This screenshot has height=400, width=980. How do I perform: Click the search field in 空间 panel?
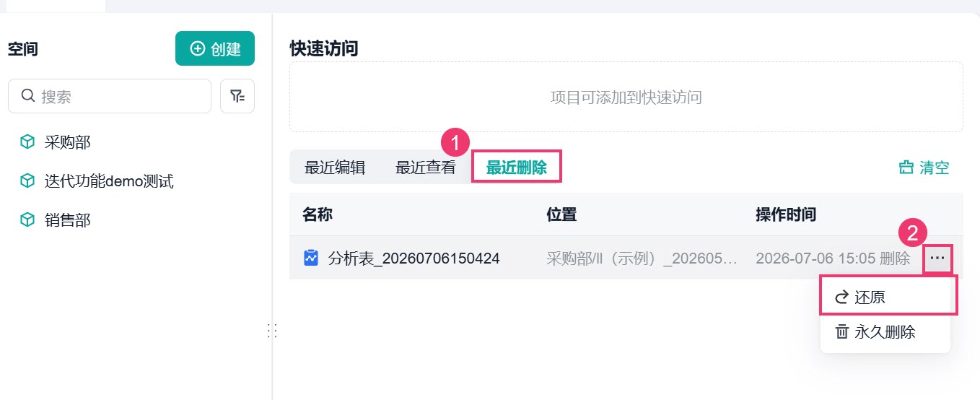tap(110, 96)
